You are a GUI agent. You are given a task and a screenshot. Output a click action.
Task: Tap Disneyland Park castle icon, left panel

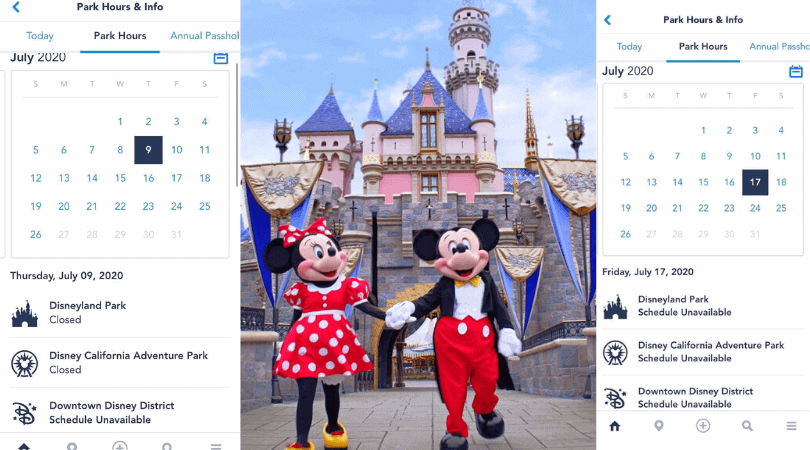click(x=25, y=313)
